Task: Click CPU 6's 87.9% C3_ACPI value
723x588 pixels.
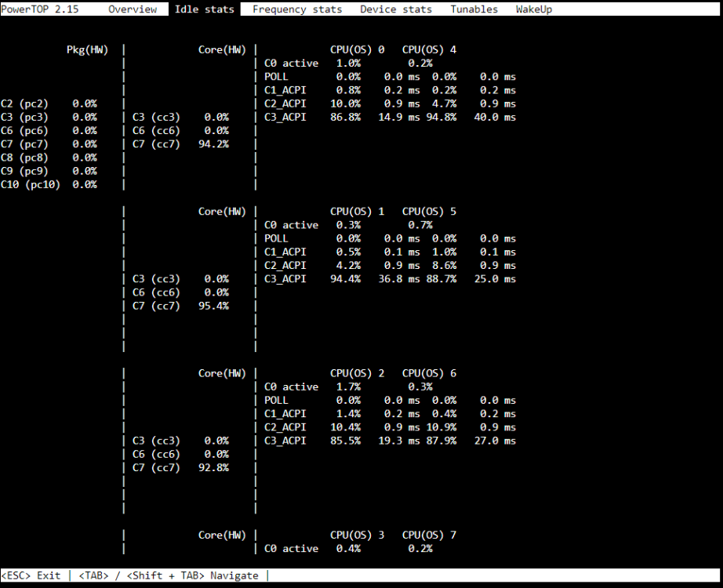Action: coord(441,441)
